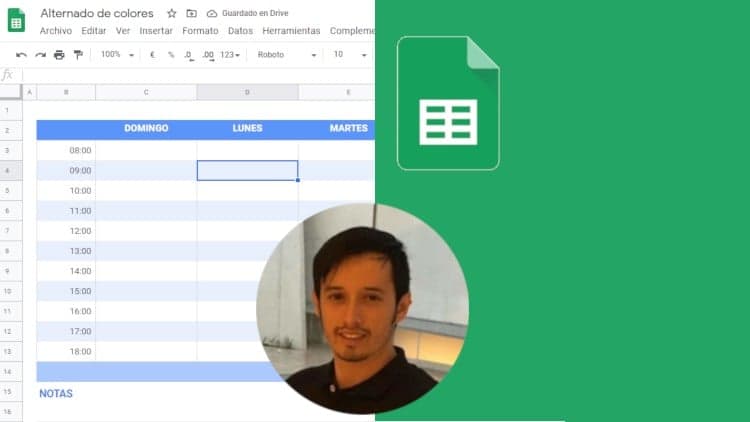Star the Alternado de colores document
Viewport: 750px width, 422px height.
(171, 13)
